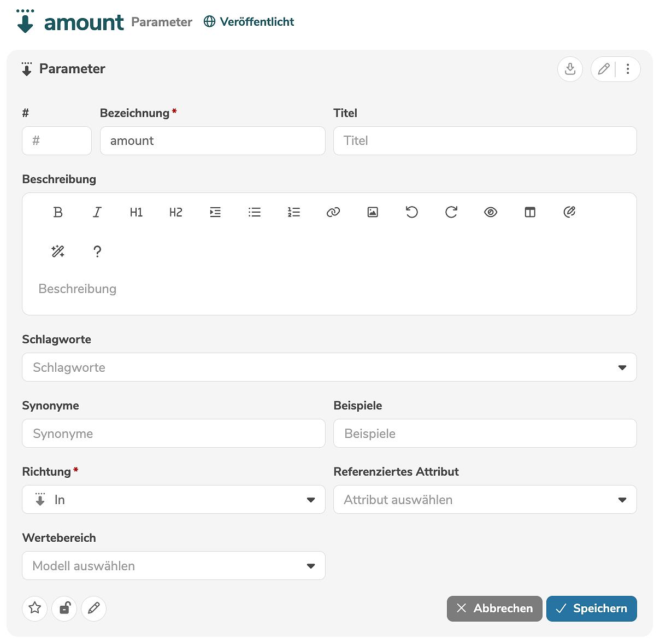Open the three-dot more options menu
This screenshot has width=660, height=644.
pyautogui.click(x=628, y=69)
